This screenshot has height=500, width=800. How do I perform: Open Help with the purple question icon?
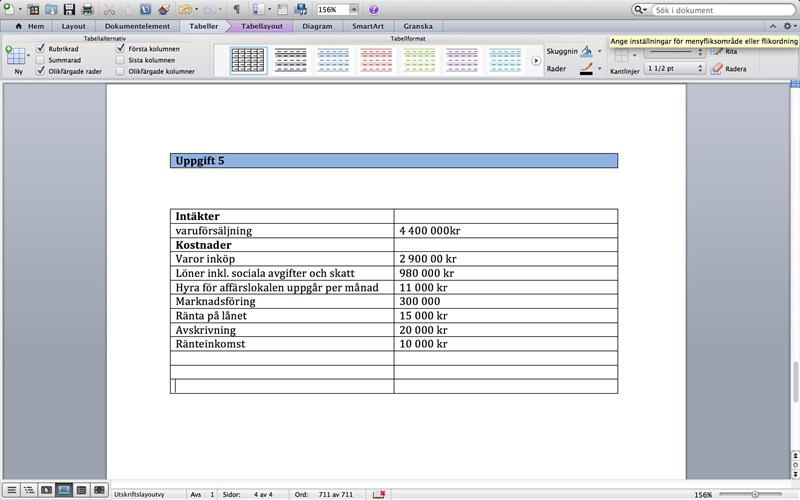tap(373, 9)
